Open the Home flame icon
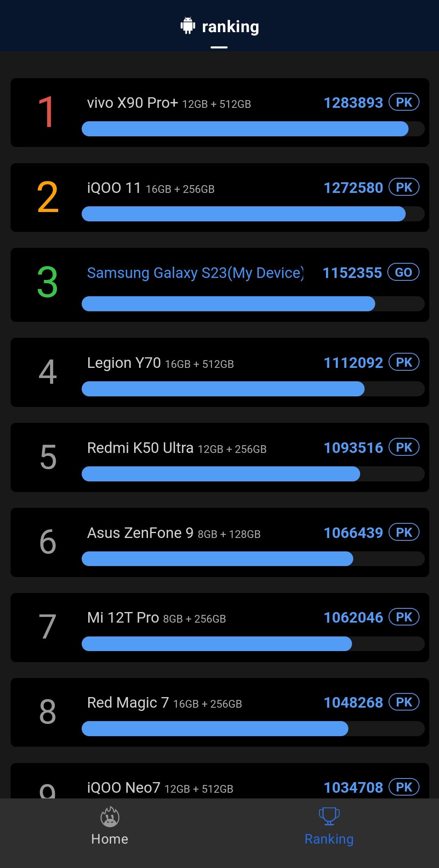Image resolution: width=439 pixels, height=868 pixels. coord(110,817)
